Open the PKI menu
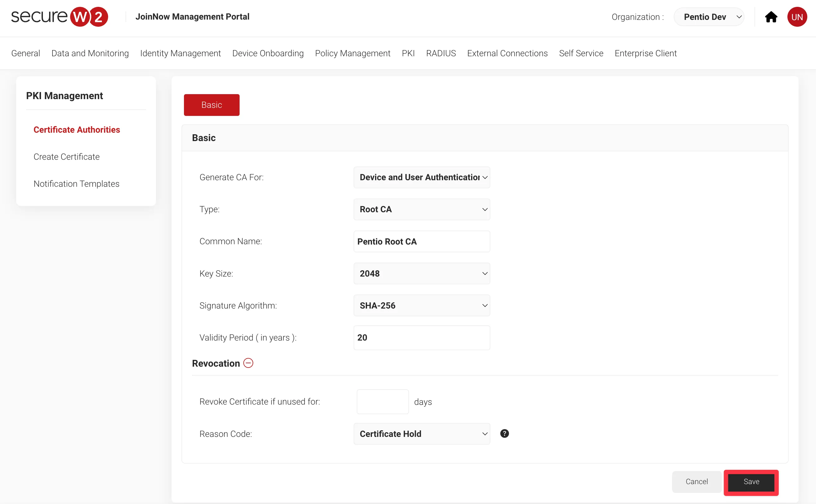 [408, 53]
